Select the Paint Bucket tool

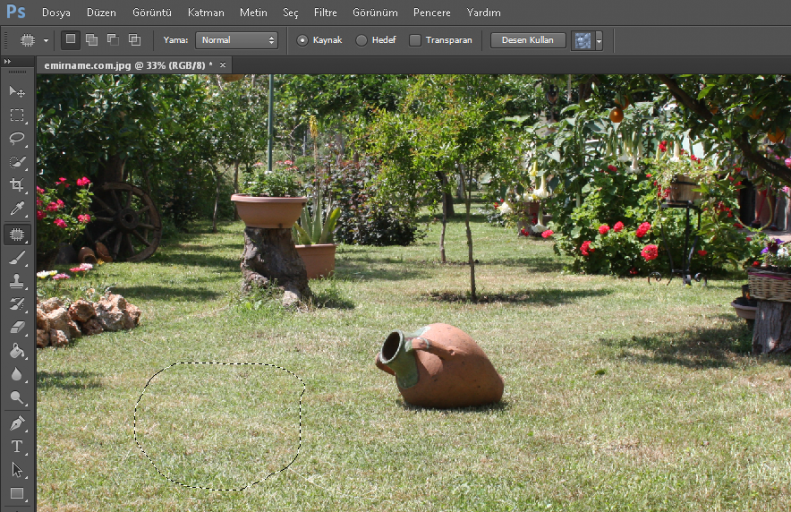tap(17, 351)
